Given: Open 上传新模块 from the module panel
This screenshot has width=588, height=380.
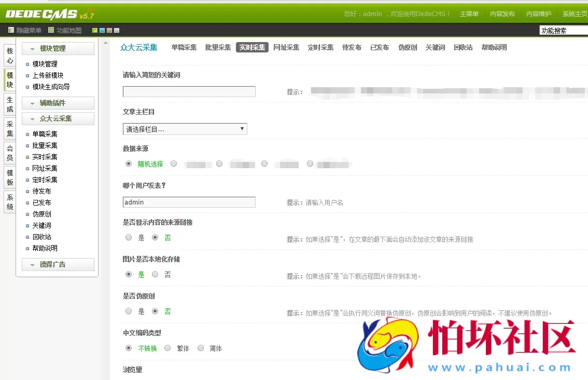Looking at the screenshot, I should coord(48,75).
